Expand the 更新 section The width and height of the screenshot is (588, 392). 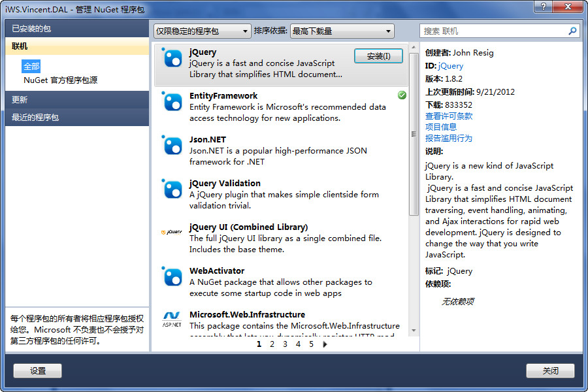77,100
